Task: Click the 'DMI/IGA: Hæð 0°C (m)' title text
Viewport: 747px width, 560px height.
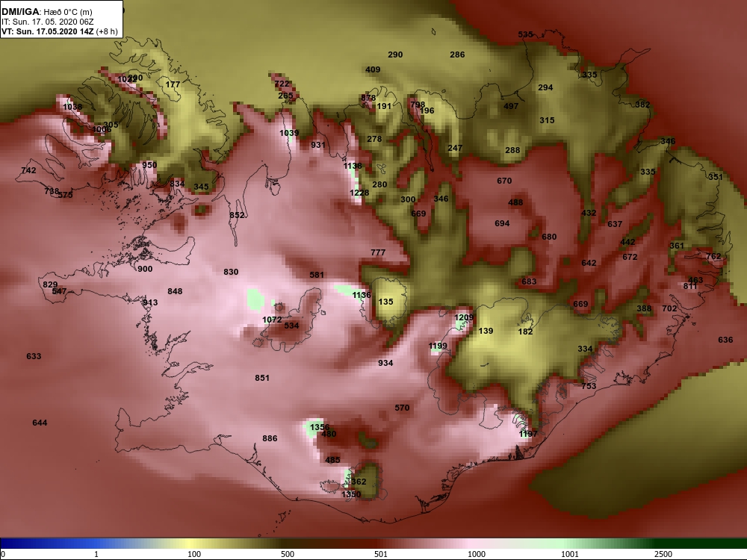Action: click(47, 12)
